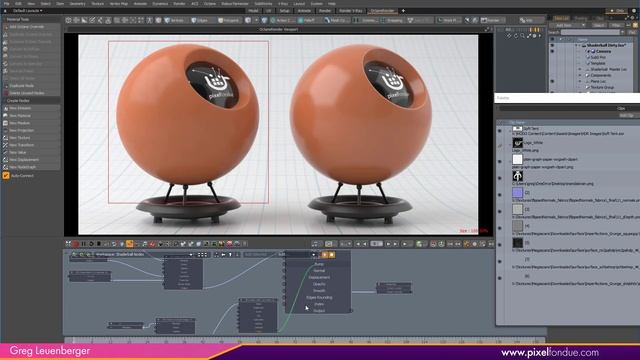Click Filter button in Item List

pos(616,25)
